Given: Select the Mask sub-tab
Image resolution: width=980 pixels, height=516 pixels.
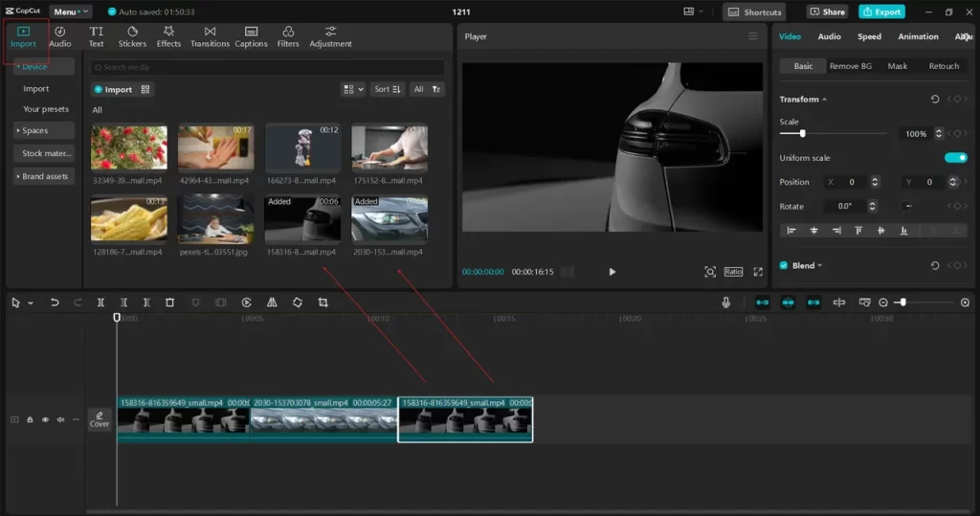Looking at the screenshot, I should point(897,66).
